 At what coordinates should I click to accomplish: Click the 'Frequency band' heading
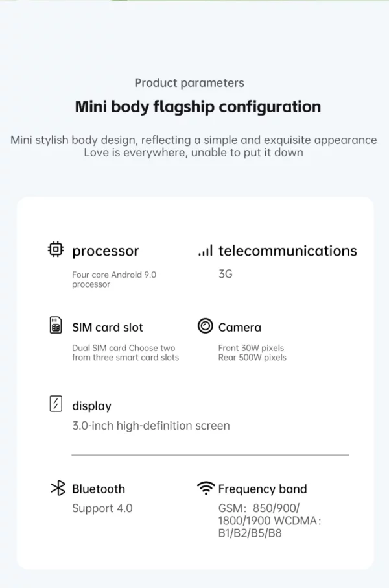[x=263, y=489]
